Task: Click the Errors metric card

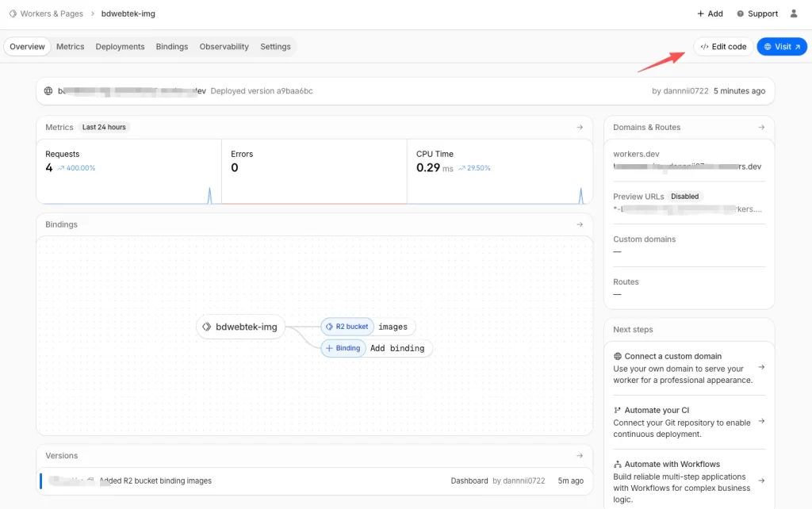Action: [x=314, y=171]
